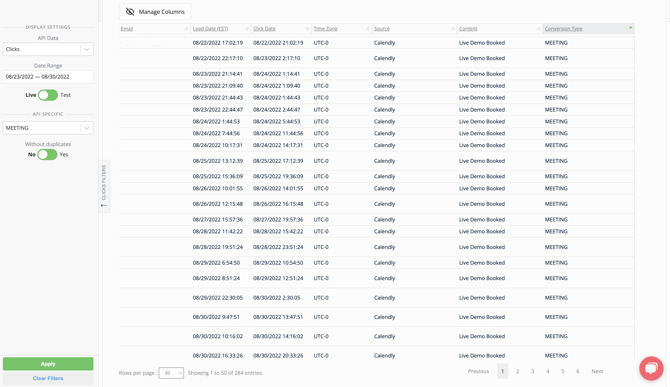The image size is (670, 387).
Task: Click the Showing 1 to 50 entries text
Action: [x=225, y=373]
